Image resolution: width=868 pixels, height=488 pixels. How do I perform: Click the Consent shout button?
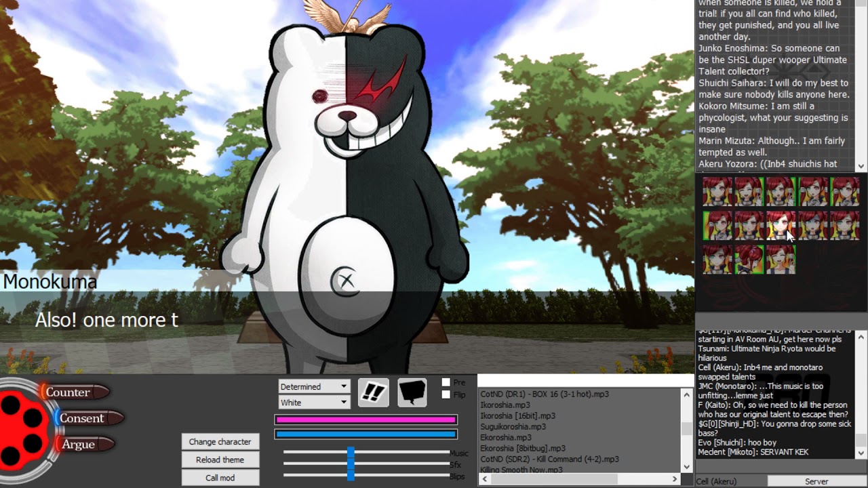point(88,418)
